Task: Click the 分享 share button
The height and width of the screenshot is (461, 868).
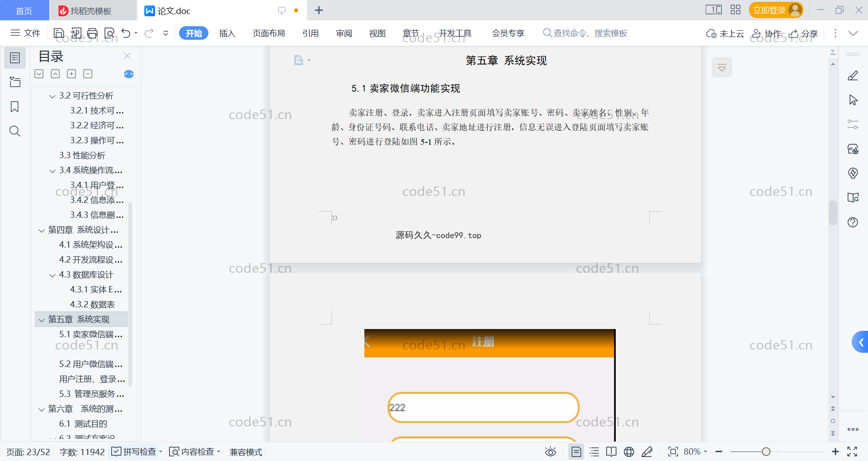Action: (x=803, y=33)
